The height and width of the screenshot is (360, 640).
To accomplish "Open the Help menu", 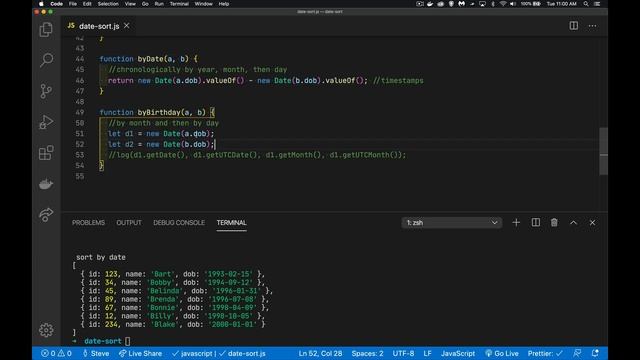I will [224, 4].
